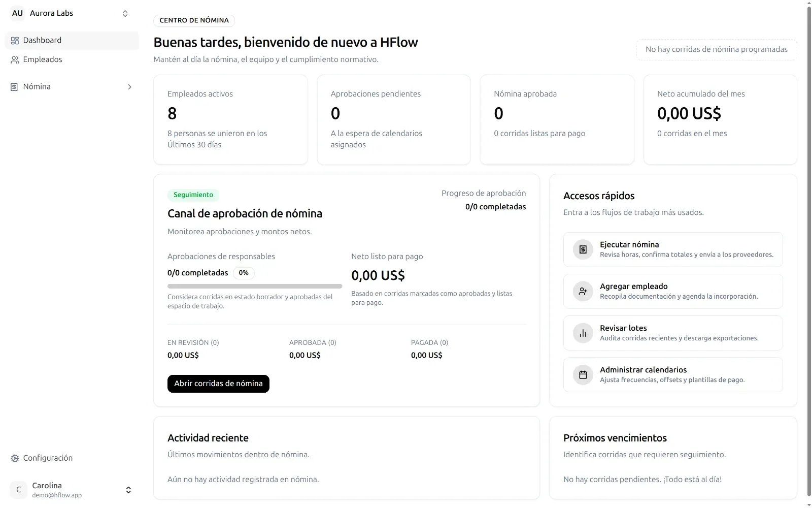The image size is (812, 508).
Task: Click the Empleados activos card
Action: (230, 120)
